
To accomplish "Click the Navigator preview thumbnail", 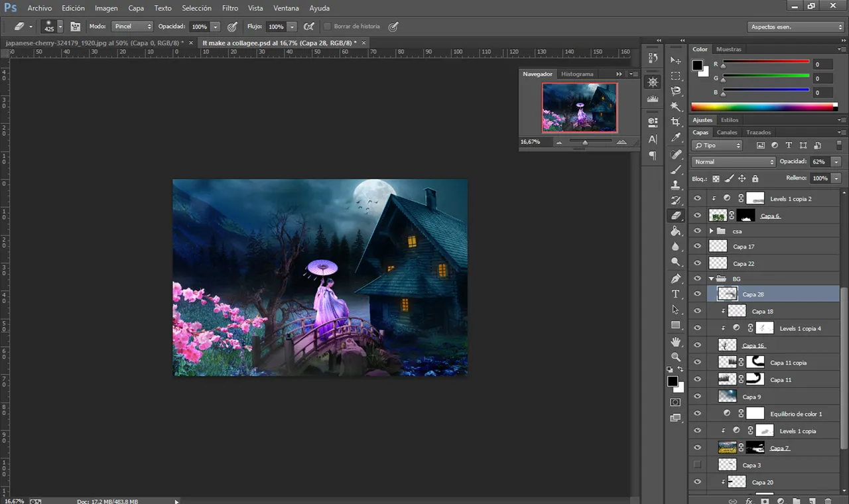I will [x=579, y=107].
